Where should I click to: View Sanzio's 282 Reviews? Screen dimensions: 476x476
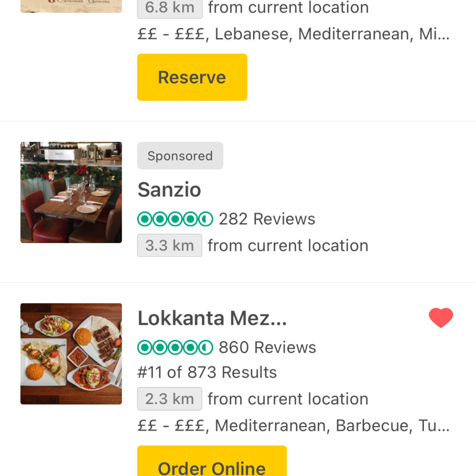click(267, 219)
